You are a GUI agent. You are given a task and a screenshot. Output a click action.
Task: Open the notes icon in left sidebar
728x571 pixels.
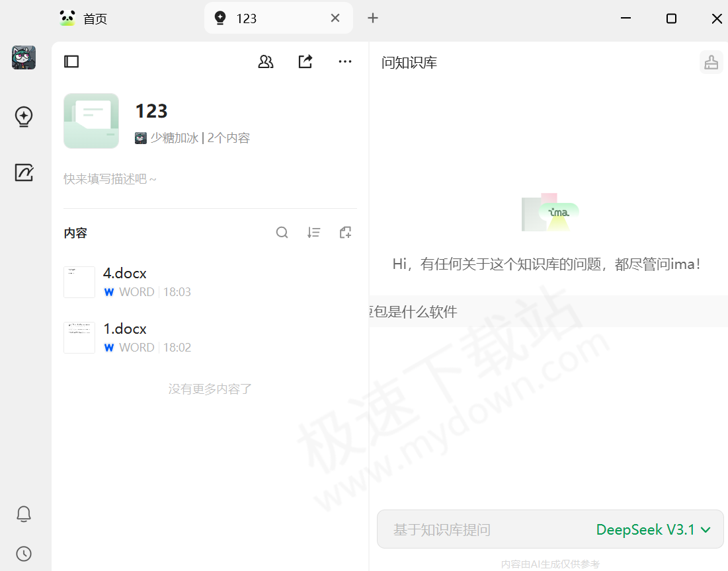pos(24,172)
